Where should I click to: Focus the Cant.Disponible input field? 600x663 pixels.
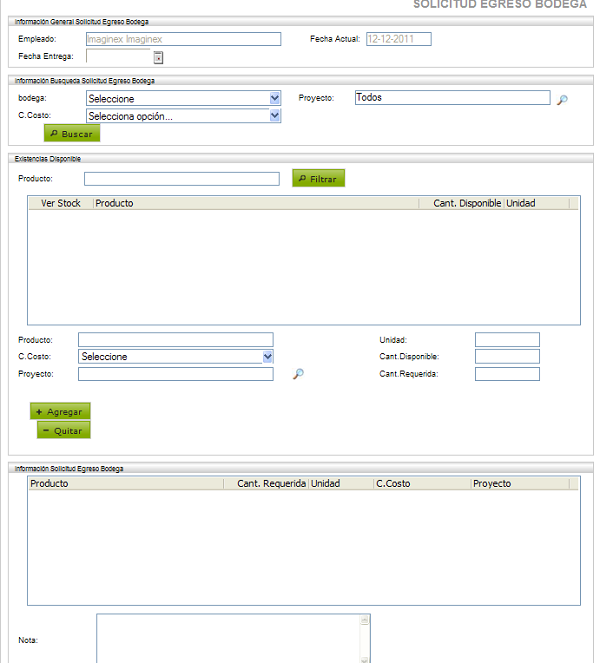pos(507,356)
